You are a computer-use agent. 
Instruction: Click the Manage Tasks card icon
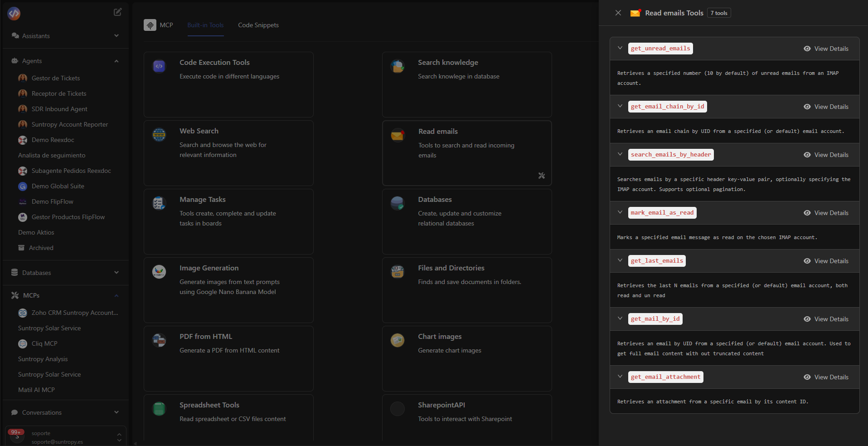click(x=159, y=203)
